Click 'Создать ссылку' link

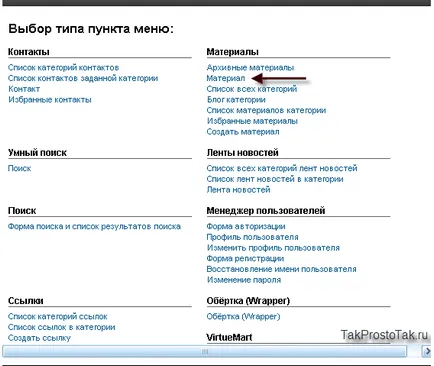click(39, 338)
